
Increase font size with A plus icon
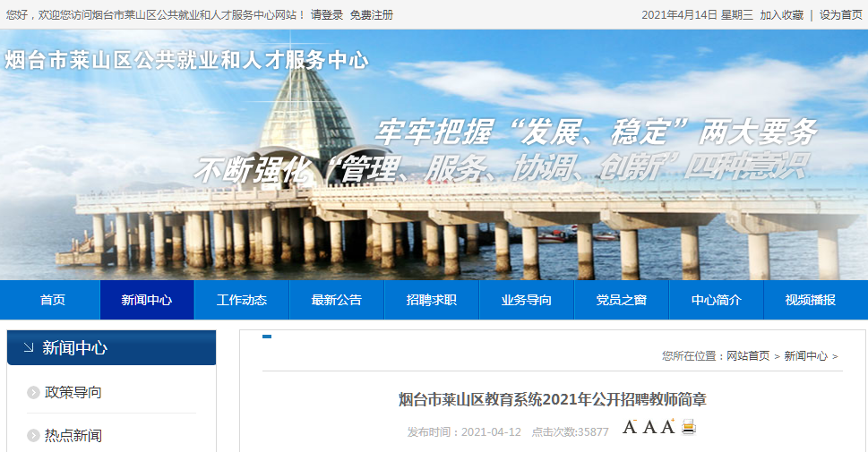click(668, 427)
